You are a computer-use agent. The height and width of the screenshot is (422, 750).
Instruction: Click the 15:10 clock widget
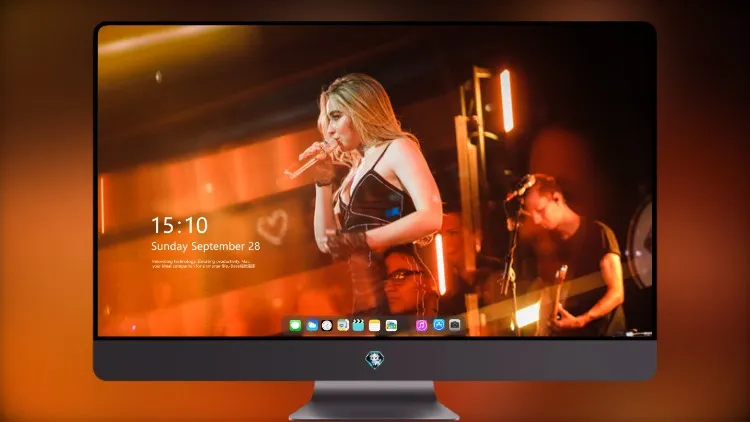(180, 225)
